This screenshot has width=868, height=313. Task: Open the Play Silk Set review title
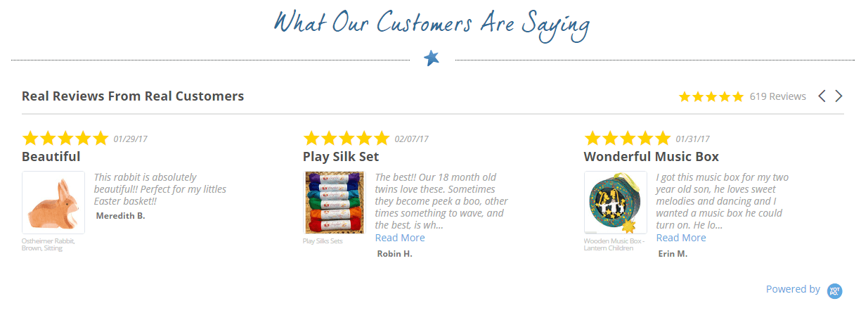click(x=341, y=156)
